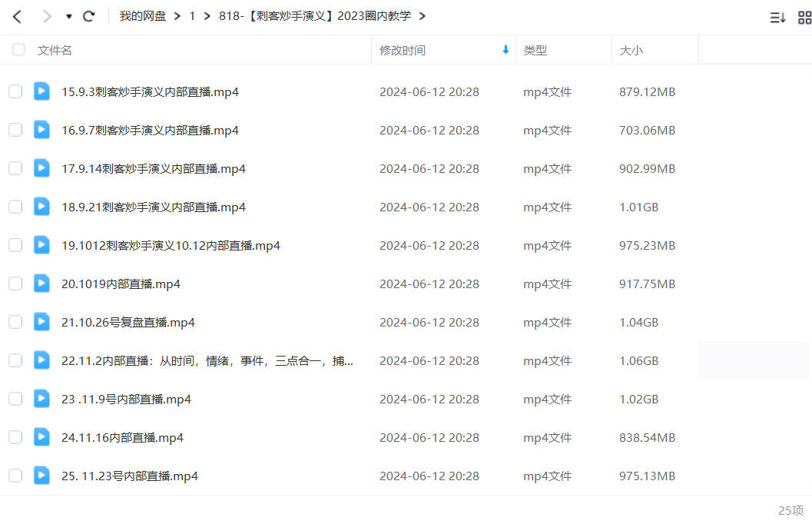The height and width of the screenshot is (524, 812).
Task: Check the box for 25. 11.23号内部直播.mp4
Action: (15, 476)
